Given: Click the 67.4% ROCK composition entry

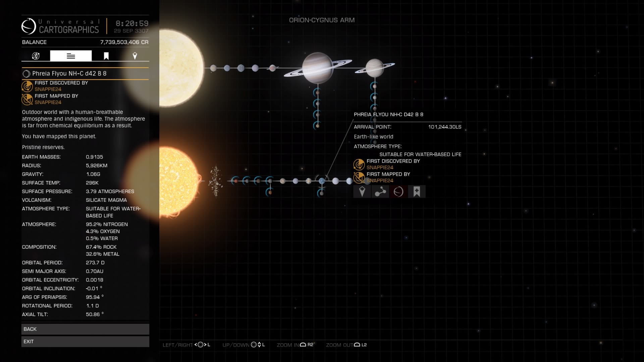Looking at the screenshot, I should coord(101,247).
